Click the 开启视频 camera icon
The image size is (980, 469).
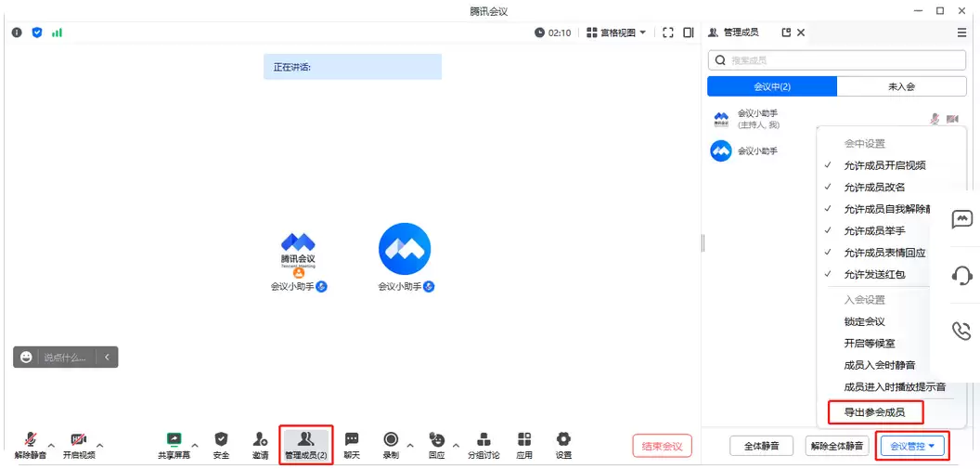coord(78,439)
